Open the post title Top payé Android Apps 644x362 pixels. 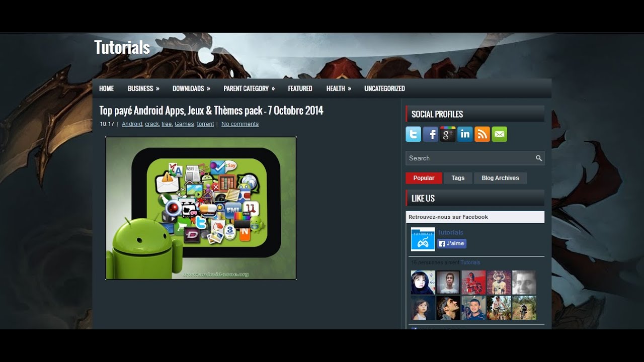click(x=211, y=111)
